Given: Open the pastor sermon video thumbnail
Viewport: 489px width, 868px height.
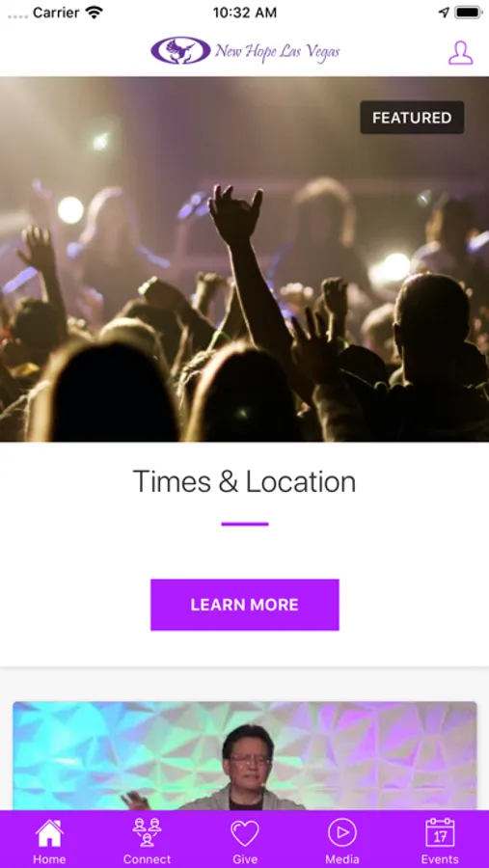Looking at the screenshot, I should (x=245, y=756).
